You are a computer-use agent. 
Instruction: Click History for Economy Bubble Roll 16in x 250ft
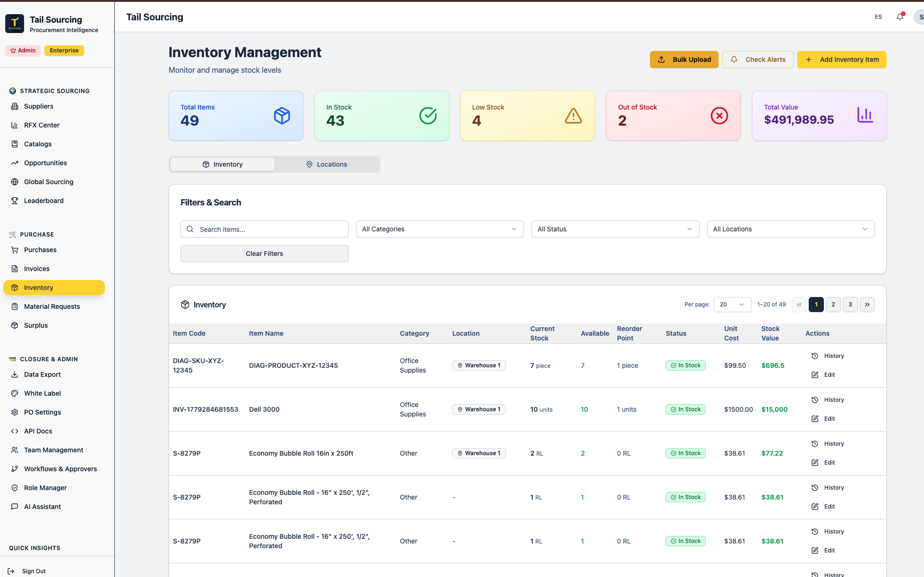coord(828,444)
